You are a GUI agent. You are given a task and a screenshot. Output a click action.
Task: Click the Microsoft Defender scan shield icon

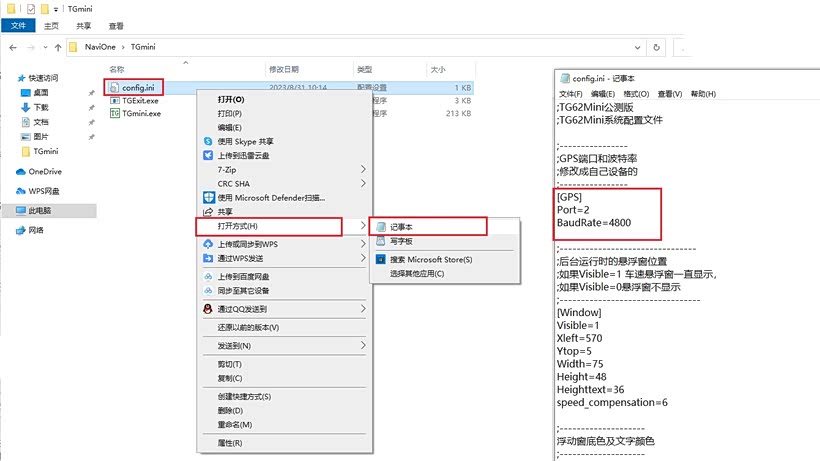coord(209,198)
